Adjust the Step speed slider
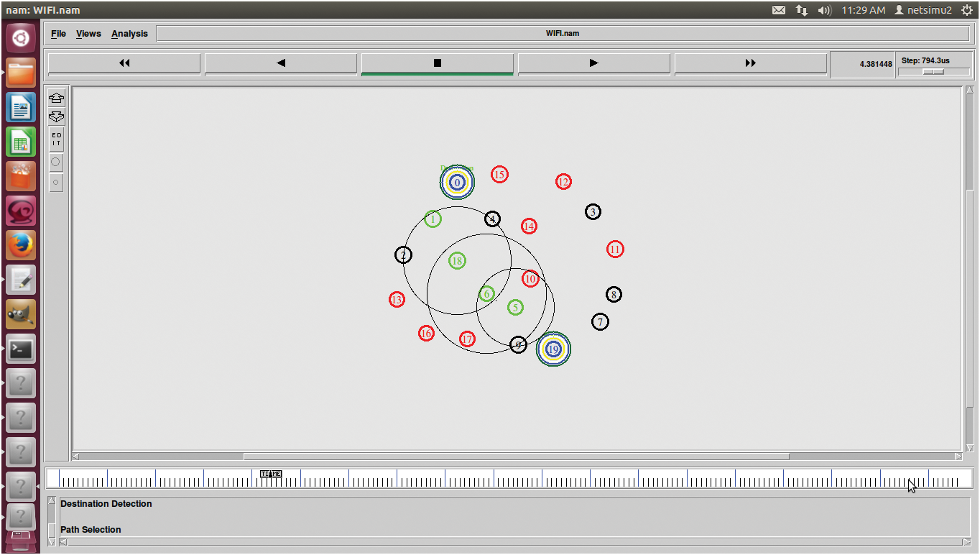The height and width of the screenshot is (555, 980). pyautogui.click(x=933, y=72)
